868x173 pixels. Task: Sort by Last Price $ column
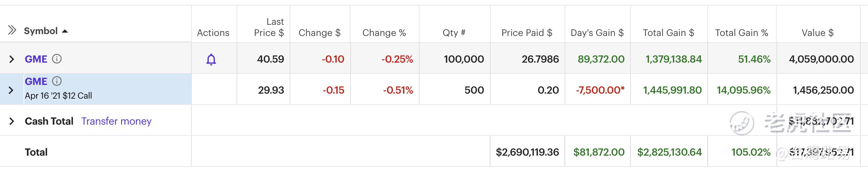(x=269, y=27)
